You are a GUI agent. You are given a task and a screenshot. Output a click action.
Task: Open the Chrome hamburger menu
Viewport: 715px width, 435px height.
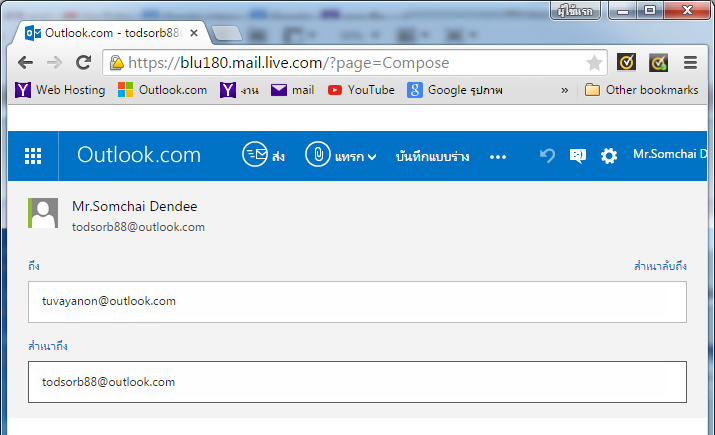[690, 63]
